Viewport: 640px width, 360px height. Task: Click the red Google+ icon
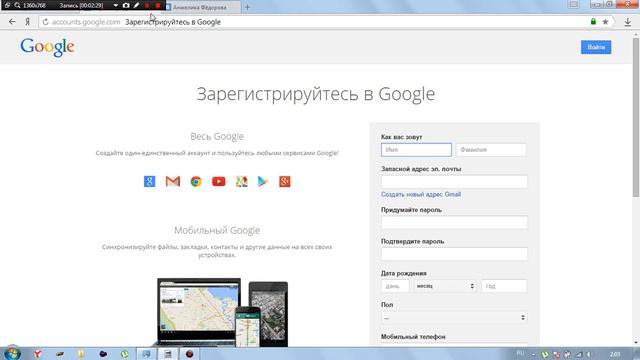(285, 181)
